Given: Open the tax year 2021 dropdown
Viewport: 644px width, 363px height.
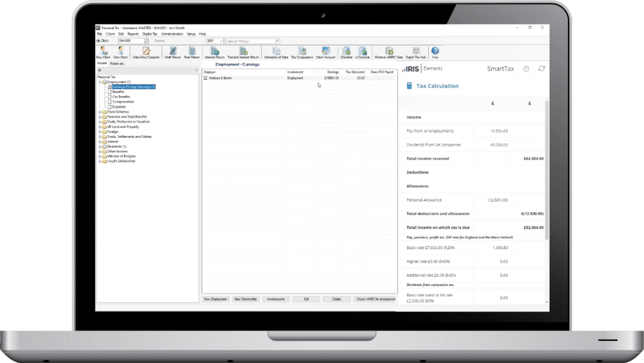Looking at the screenshot, I should (x=214, y=41).
